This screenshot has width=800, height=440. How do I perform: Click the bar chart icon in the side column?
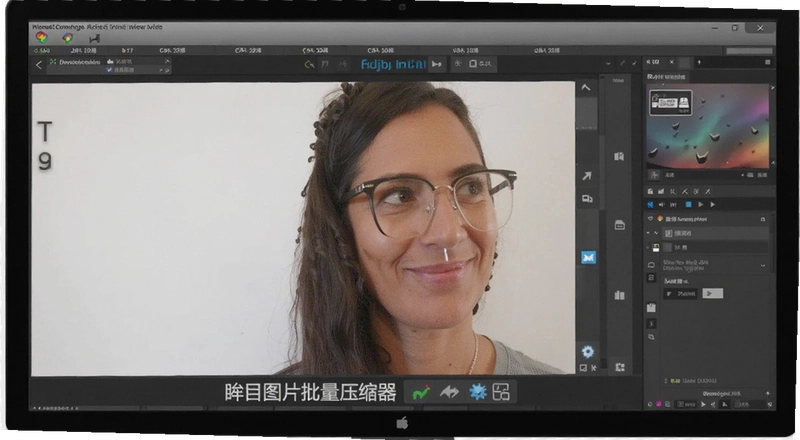tap(619, 295)
